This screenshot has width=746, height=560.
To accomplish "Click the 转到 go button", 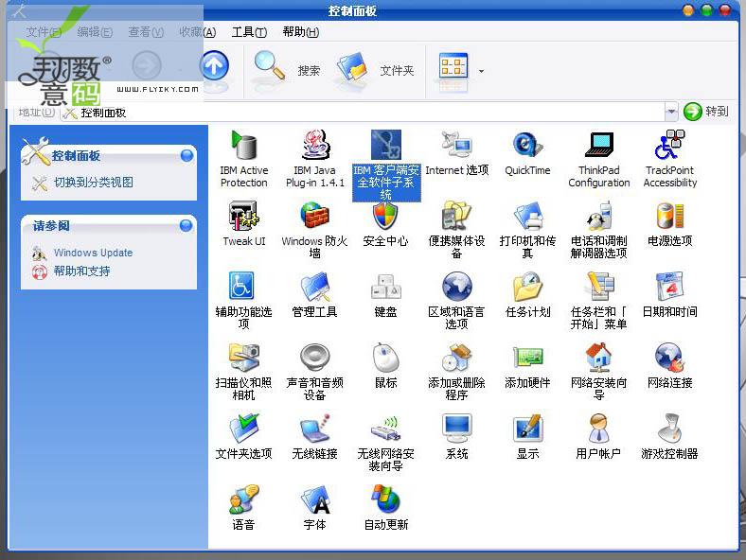I will tap(706, 112).
